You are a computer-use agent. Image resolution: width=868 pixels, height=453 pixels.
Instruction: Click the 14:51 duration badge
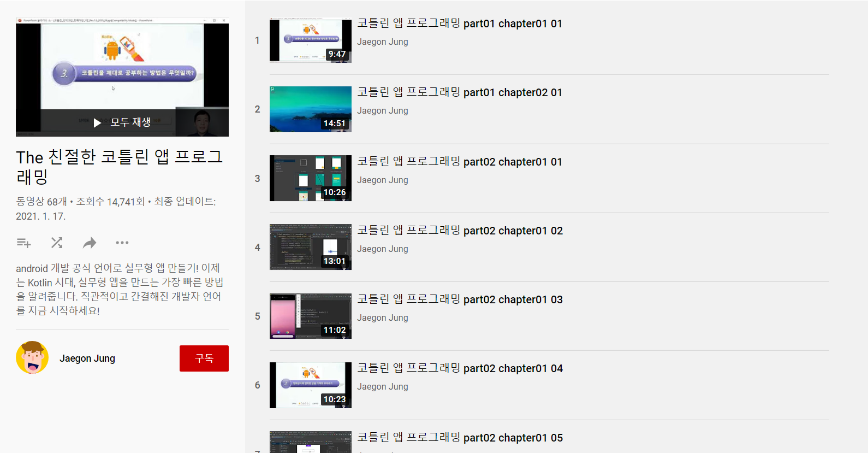coord(335,123)
